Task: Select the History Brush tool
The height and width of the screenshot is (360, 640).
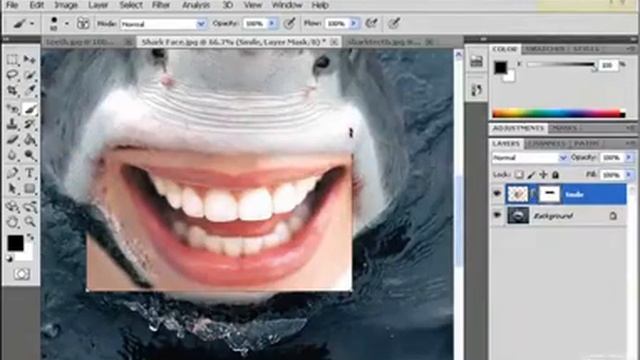Action: click(x=29, y=124)
